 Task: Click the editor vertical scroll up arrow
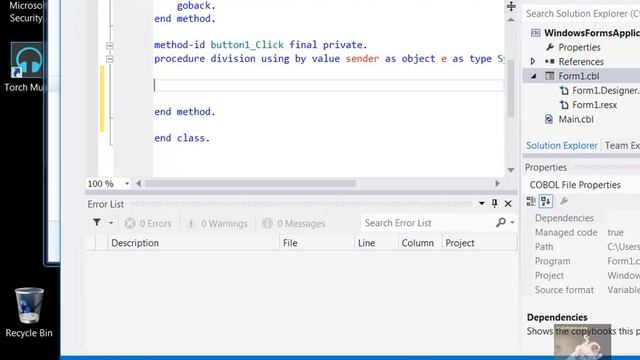(x=511, y=20)
